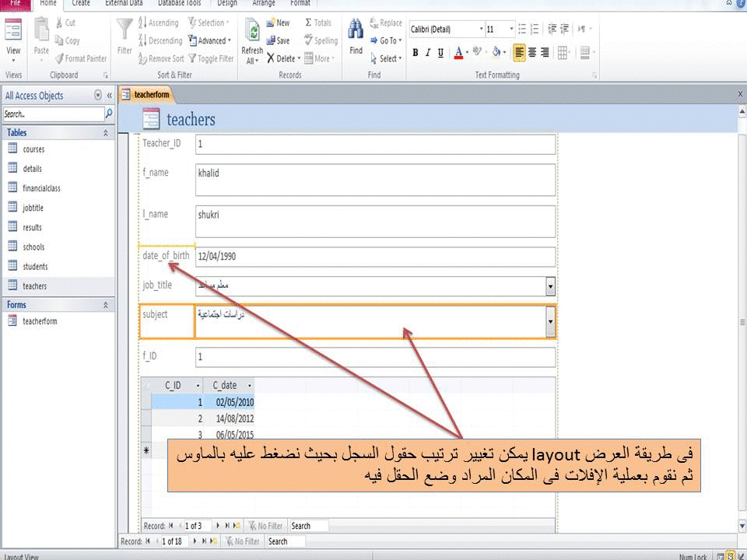Toggle bold formatting
The width and height of the screenshot is (747, 560).
pos(415,53)
